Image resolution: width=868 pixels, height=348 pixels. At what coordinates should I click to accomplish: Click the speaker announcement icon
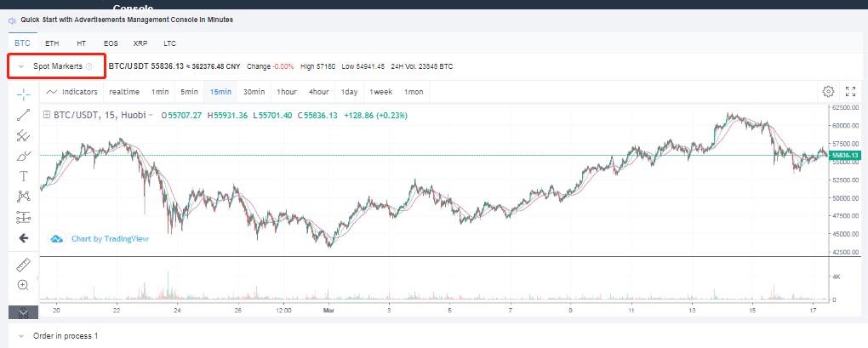coord(12,20)
